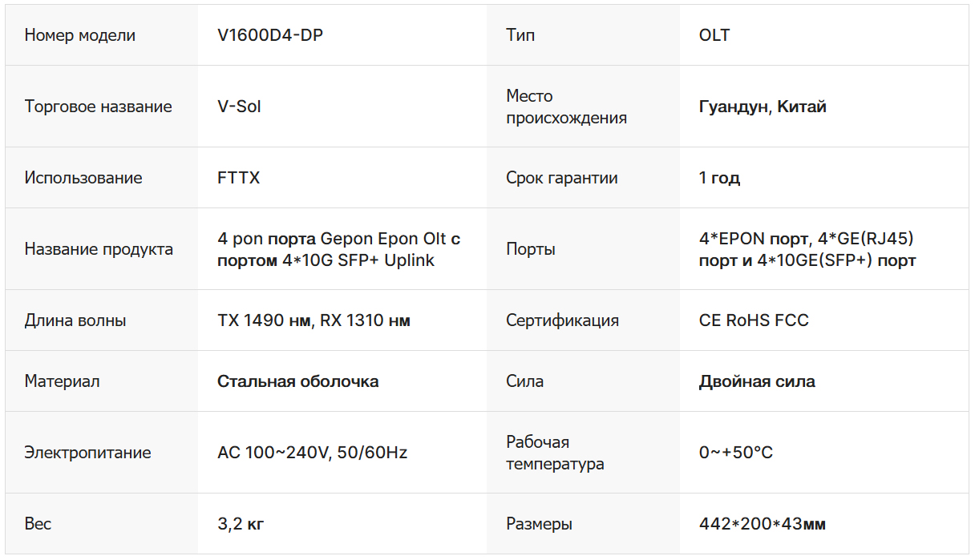The image size is (975, 560).
Task: Select the '1 год' warranty value
Action: coord(719,178)
